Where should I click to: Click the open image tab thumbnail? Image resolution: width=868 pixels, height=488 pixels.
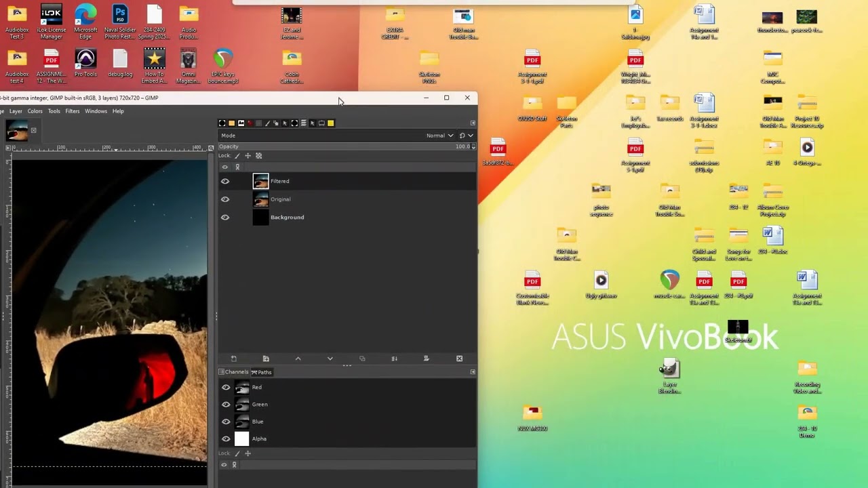(17, 131)
